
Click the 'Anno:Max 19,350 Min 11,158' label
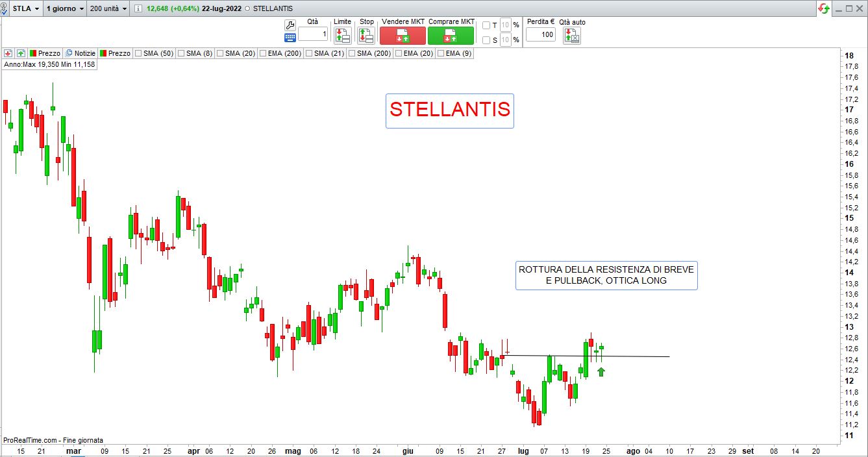[50, 64]
